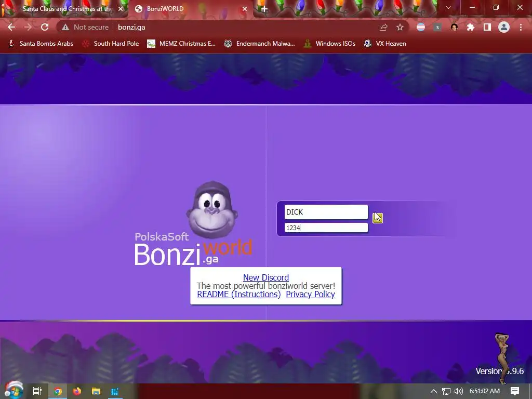Minimize the Chrome window

tap(472, 7)
